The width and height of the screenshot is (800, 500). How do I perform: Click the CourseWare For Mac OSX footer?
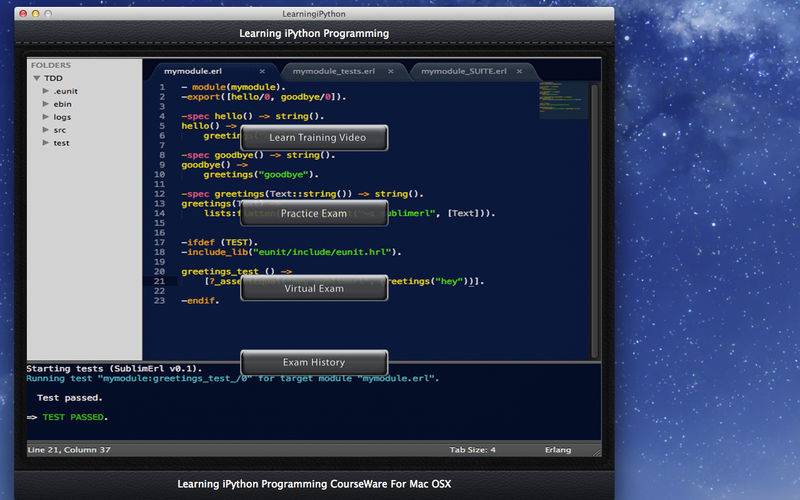pyautogui.click(x=314, y=484)
